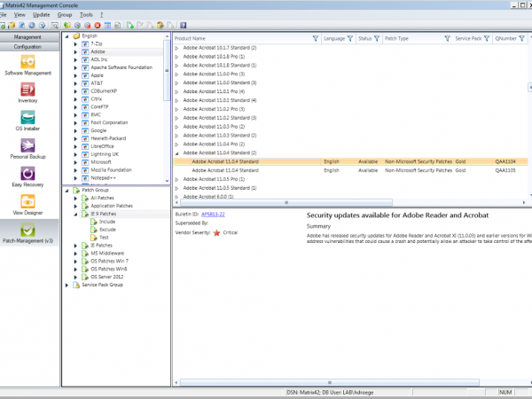Click the blue globe toolbar icon

coord(32,25)
